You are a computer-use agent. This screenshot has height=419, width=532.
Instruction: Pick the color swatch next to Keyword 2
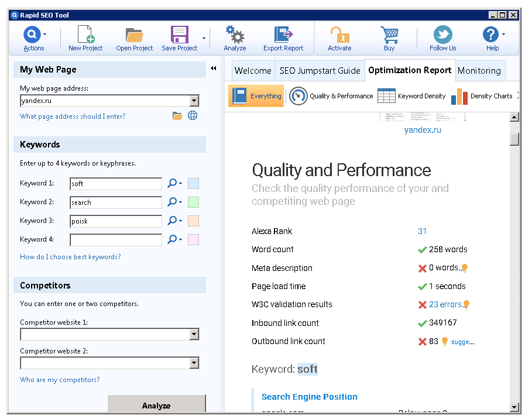pos(193,201)
